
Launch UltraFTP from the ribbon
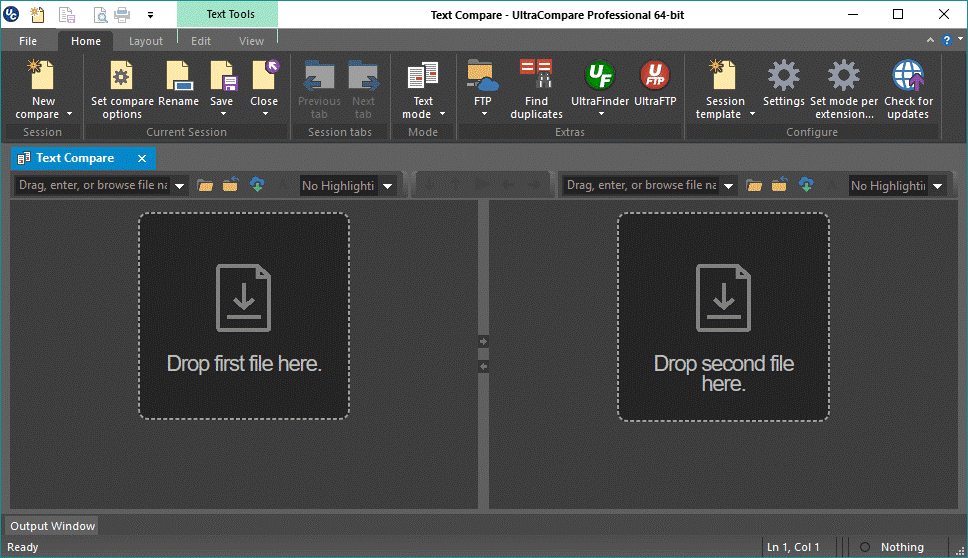pyautogui.click(x=655, y=83)
